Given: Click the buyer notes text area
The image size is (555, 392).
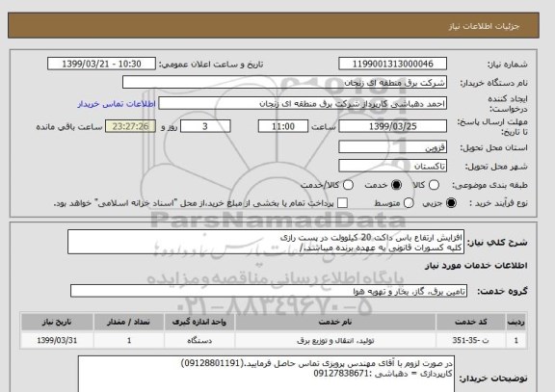Looking at the screenshot, I should pos(266,374).
